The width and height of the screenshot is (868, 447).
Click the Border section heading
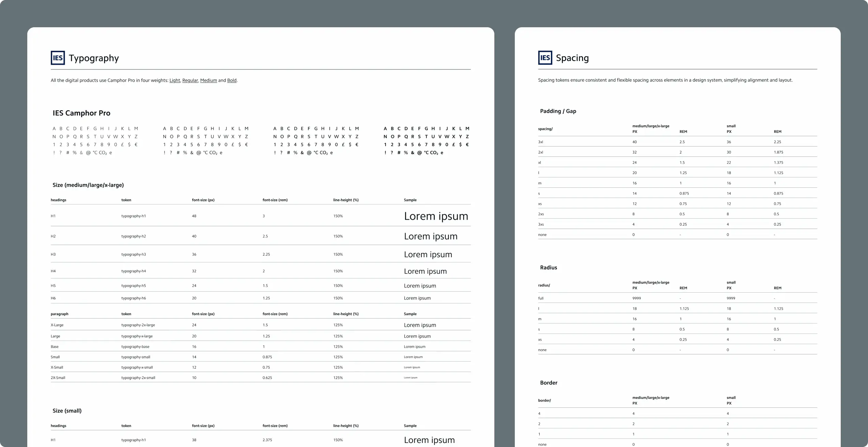549,383
